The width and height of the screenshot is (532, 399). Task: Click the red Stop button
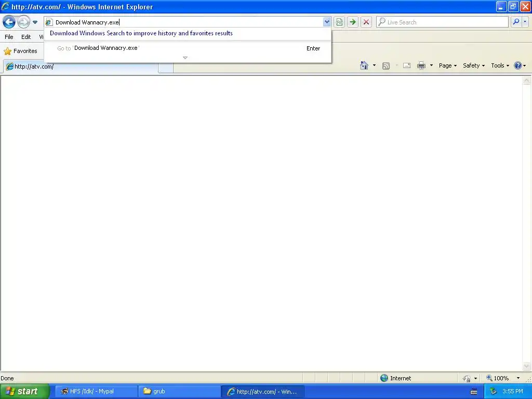366,22
